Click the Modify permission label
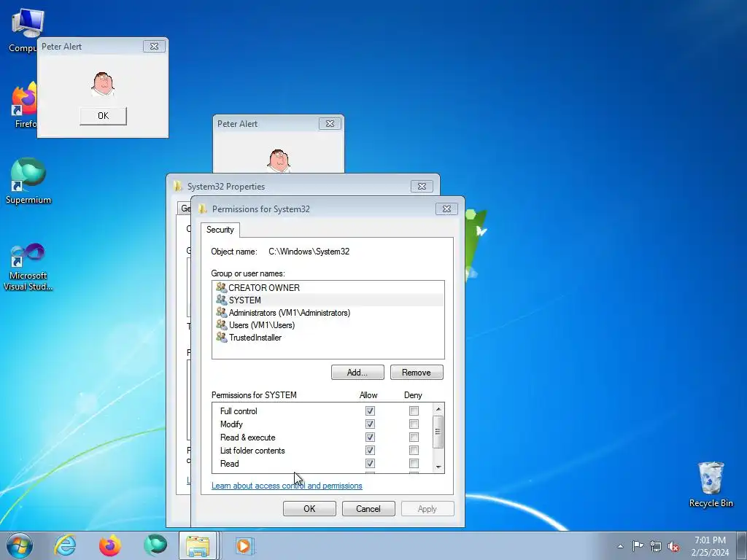The image size is (747, 560). tap(231, 424)
